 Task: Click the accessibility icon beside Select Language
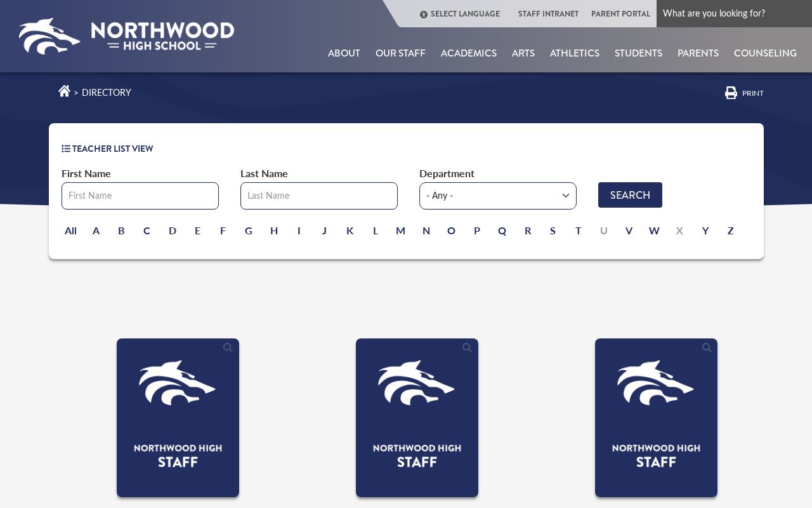(x=424, y=14)
